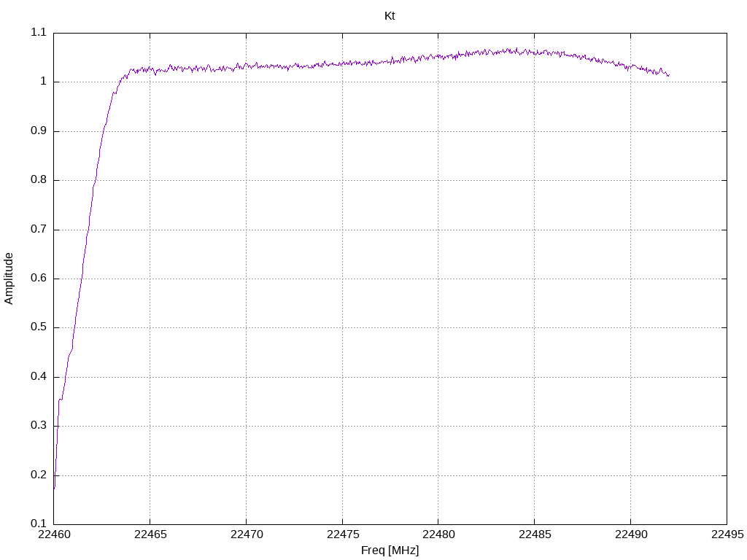Click y-axis tick label 0.7
Image resolution: width=747 pixels, height=560 pixels.
(x=39, y=229)
